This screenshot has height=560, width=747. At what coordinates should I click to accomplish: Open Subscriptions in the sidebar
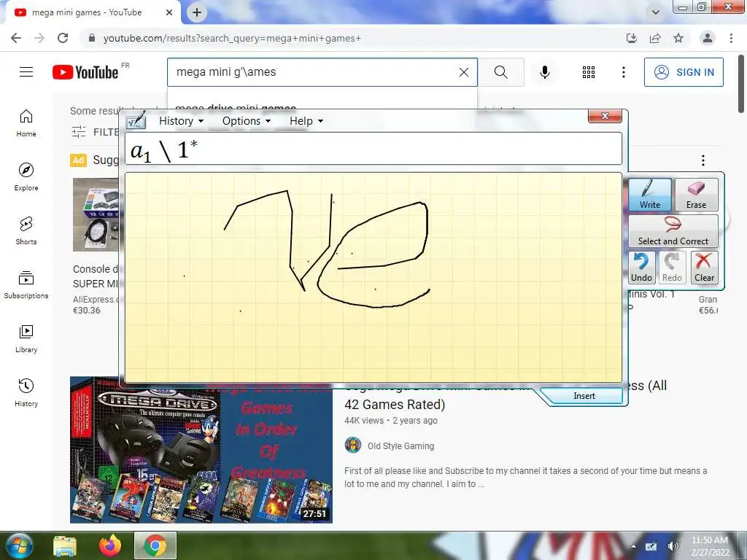26,285
